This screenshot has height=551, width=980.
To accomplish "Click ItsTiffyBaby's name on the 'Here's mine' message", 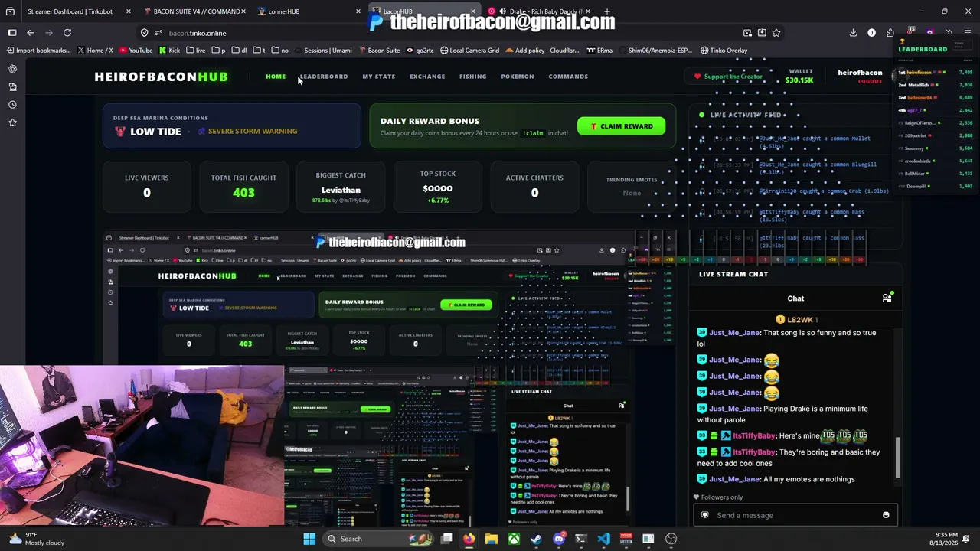I will click(754, 435).
